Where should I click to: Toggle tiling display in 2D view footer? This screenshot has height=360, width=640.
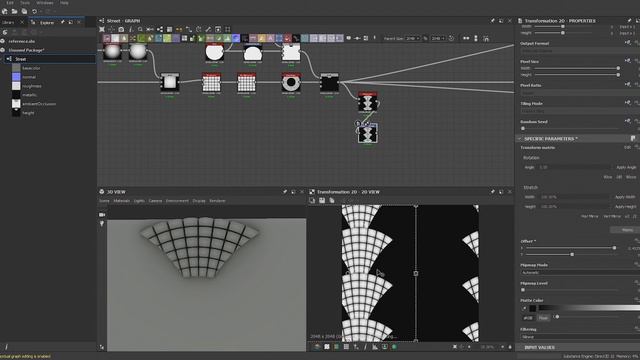click(x=336, y=347)
